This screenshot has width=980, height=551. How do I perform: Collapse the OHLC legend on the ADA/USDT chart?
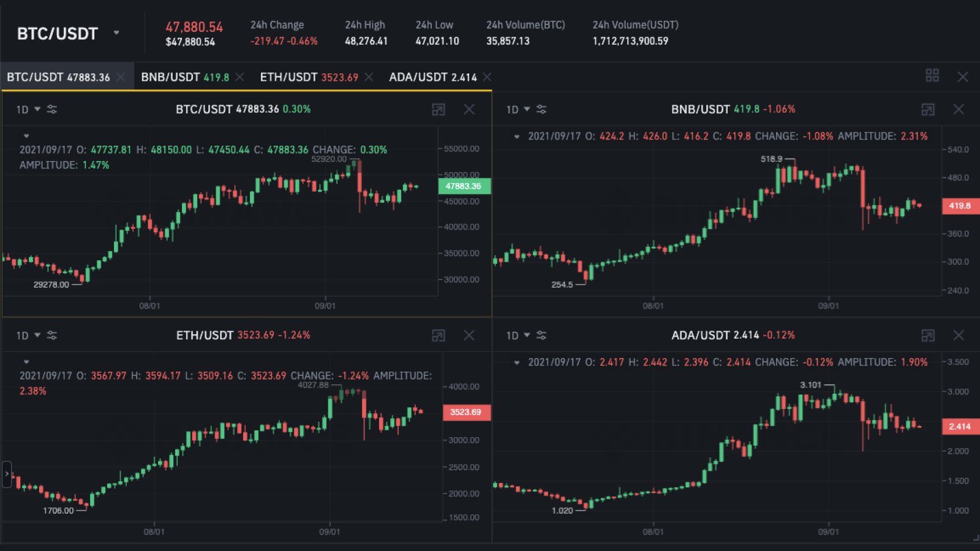(x=518, y=362)
